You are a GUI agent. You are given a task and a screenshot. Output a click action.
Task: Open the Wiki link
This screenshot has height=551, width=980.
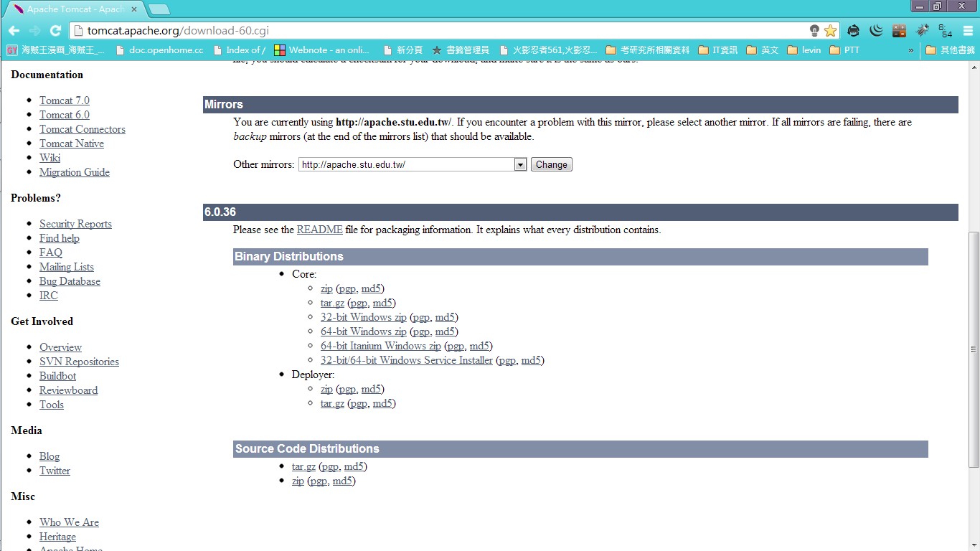50,158
